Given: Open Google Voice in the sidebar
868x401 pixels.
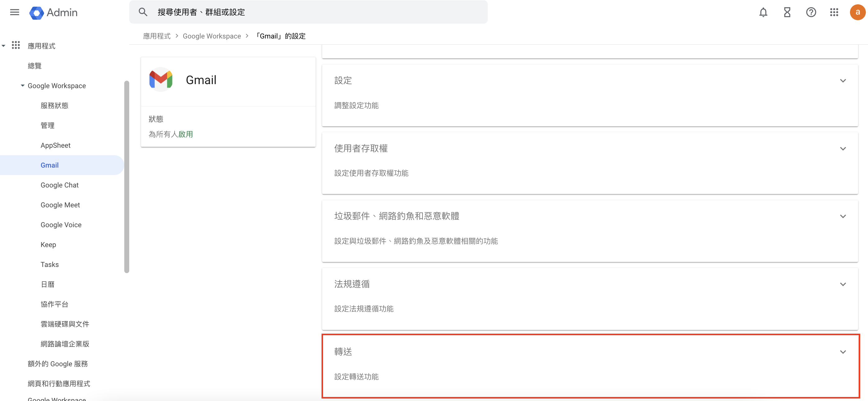Looking at the screenshot, I should (61, 225).
